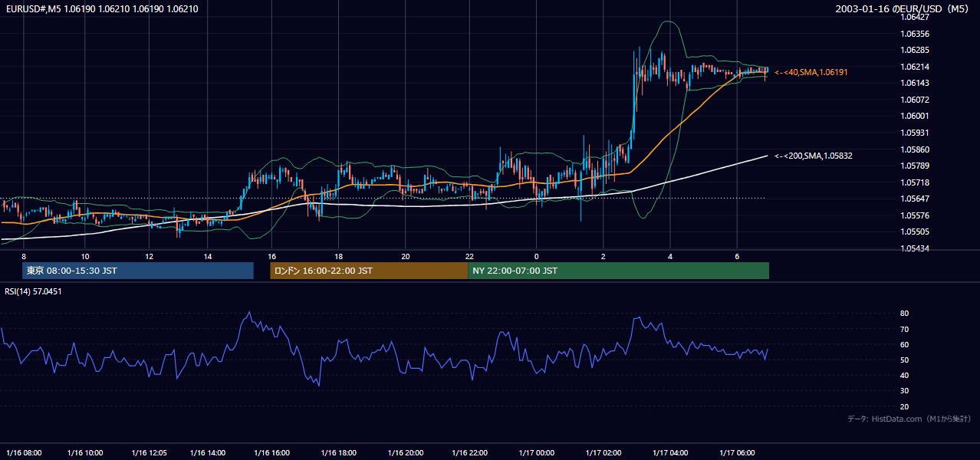
Task: Click hour tick 0 under price chart
Action: click(x=537, y=256)
